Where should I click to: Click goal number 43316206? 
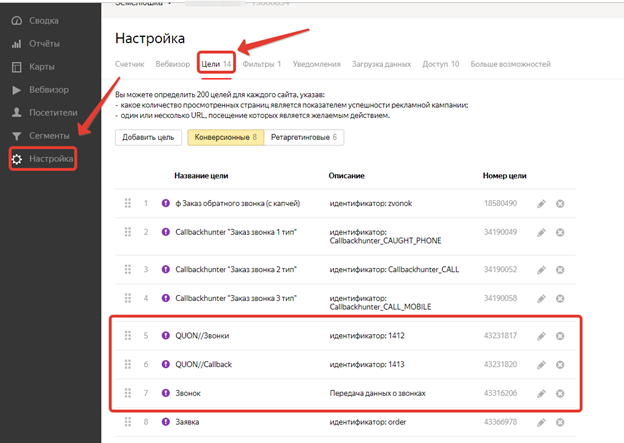point(500,393)
